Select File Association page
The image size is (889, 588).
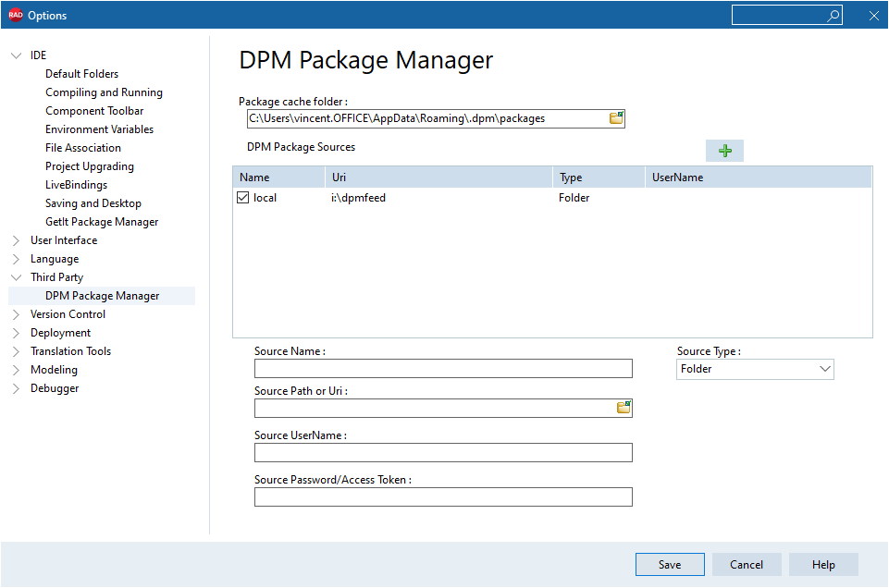82,148
